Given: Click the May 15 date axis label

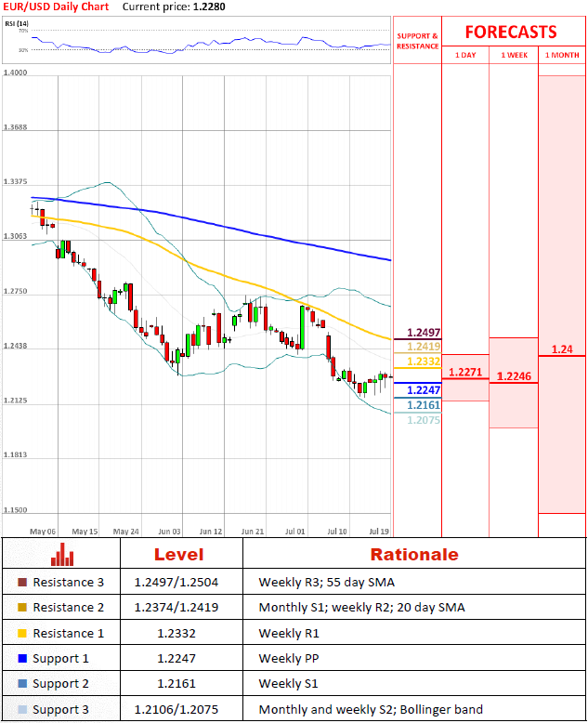Looking at the screenshot, I should coord(85,532).
